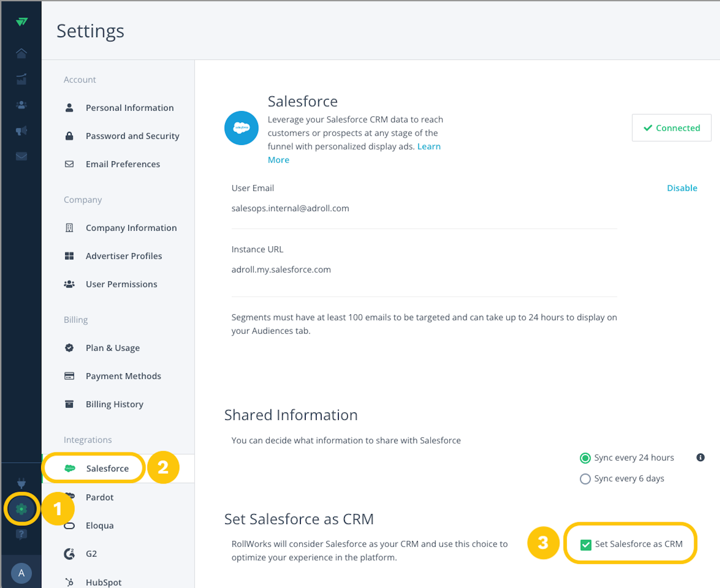Open the campaigns megaphone sidebar icon
720x588 pixels.
click(x=22, y=131)
